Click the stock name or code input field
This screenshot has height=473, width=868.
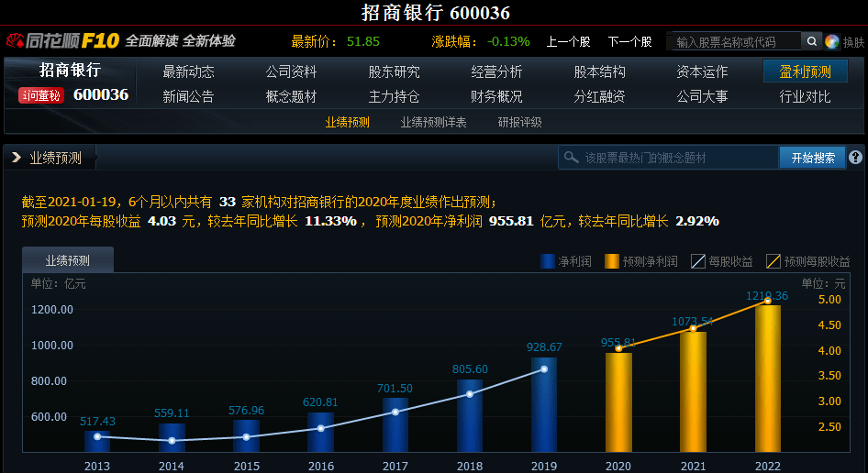734,41
